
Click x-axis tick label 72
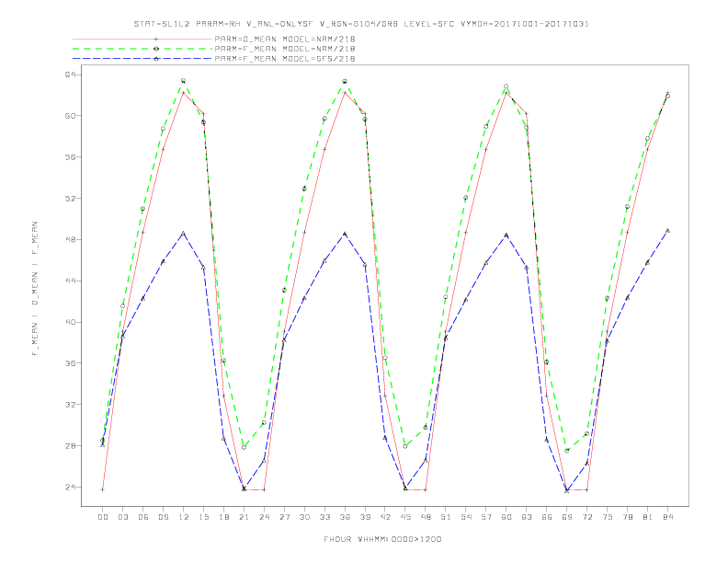[587, 517]
